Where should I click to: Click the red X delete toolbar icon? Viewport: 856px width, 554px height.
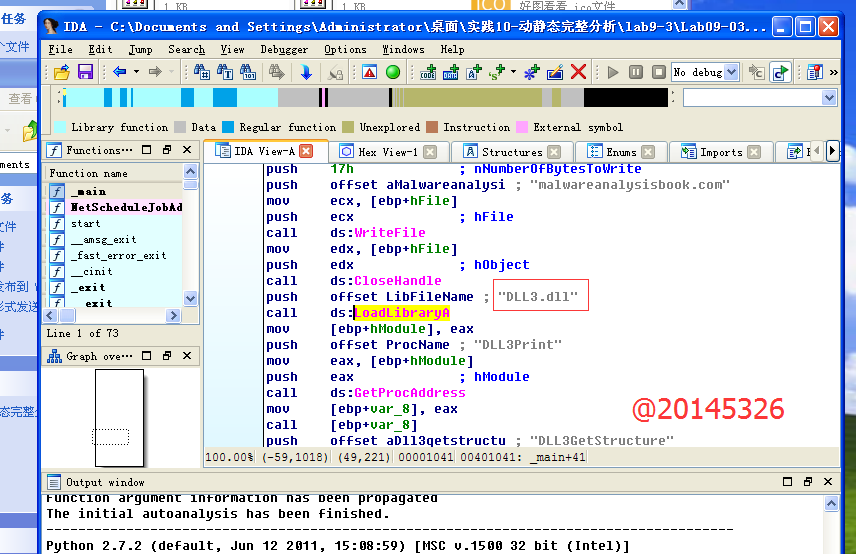[580, 72]
